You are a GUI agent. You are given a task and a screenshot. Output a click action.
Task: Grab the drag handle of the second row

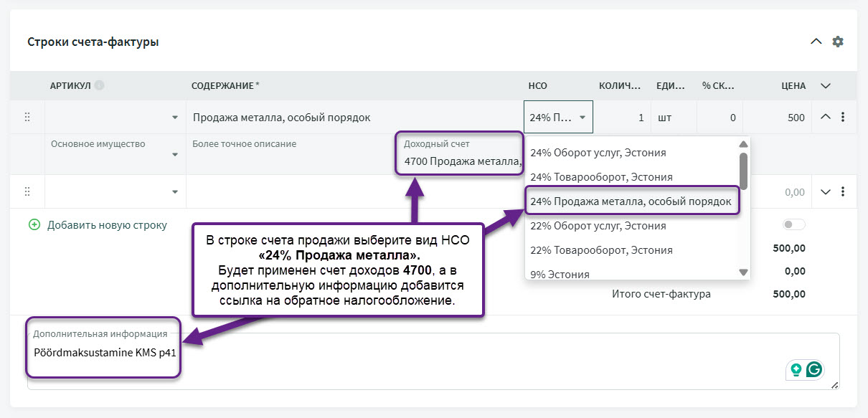[27, 191]
